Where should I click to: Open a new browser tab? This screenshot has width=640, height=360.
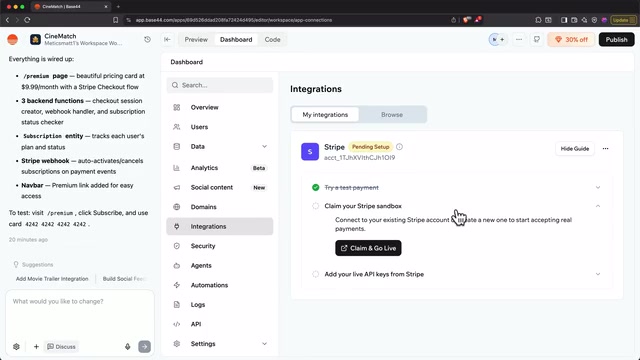(118, 7)
